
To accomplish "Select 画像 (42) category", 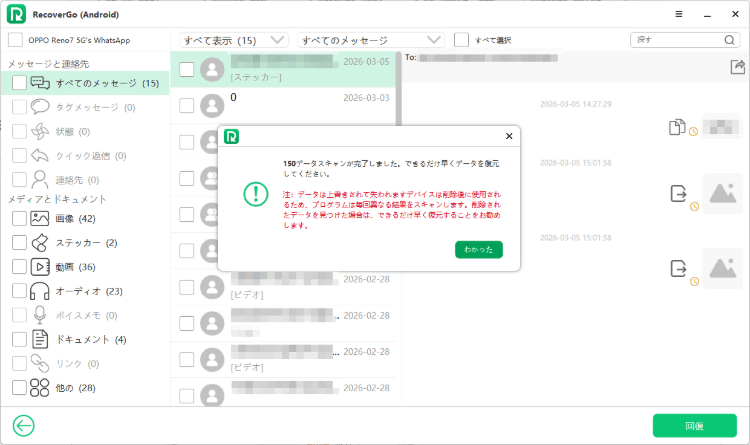I will (x=76, y=219).
